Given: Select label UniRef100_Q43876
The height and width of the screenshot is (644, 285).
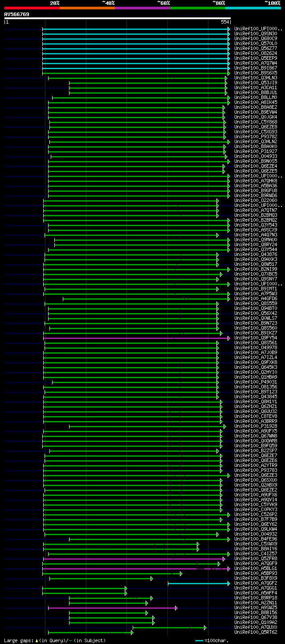Looking at the screenshot, I should point(256,254).
